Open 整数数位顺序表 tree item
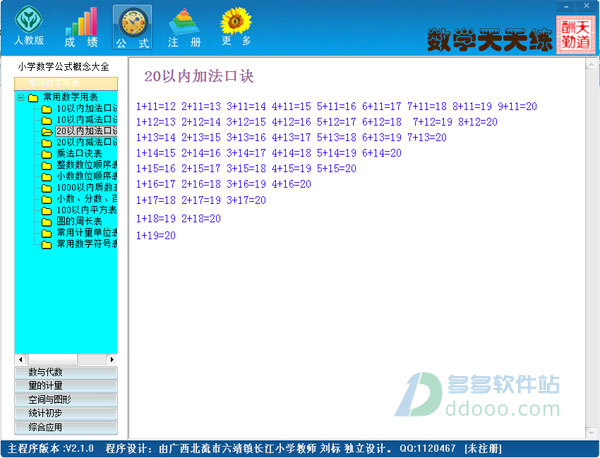This screenshot has height=458, width=600. 86,165
